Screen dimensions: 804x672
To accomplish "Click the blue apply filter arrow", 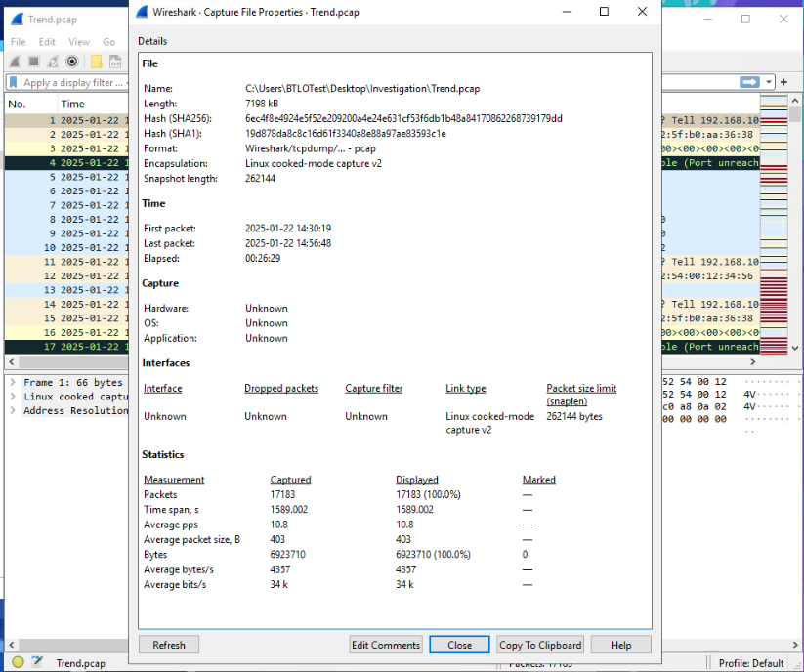I will coord(749,82).
